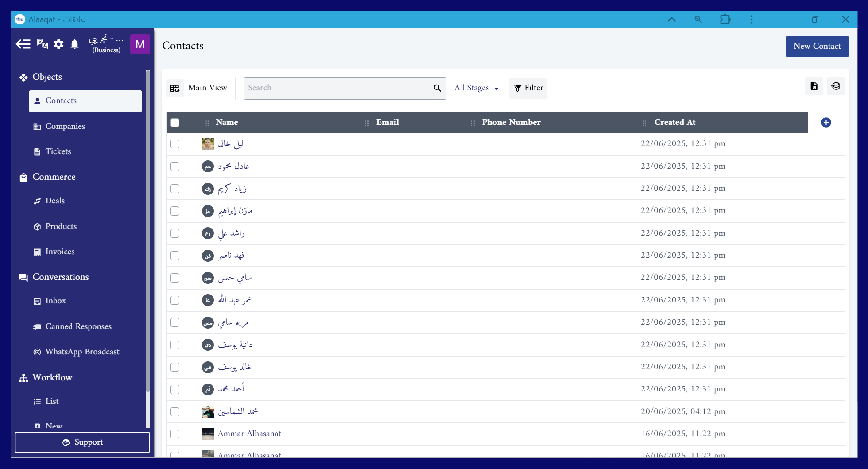Click the magnifier icon in search box

(437, 88)
